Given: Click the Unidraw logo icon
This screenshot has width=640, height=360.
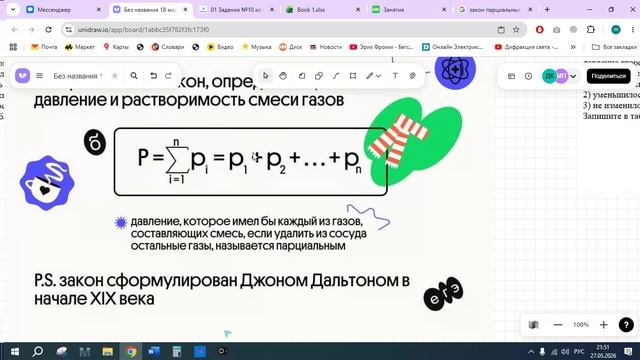Looking at the screenshot, I should 22,76.
